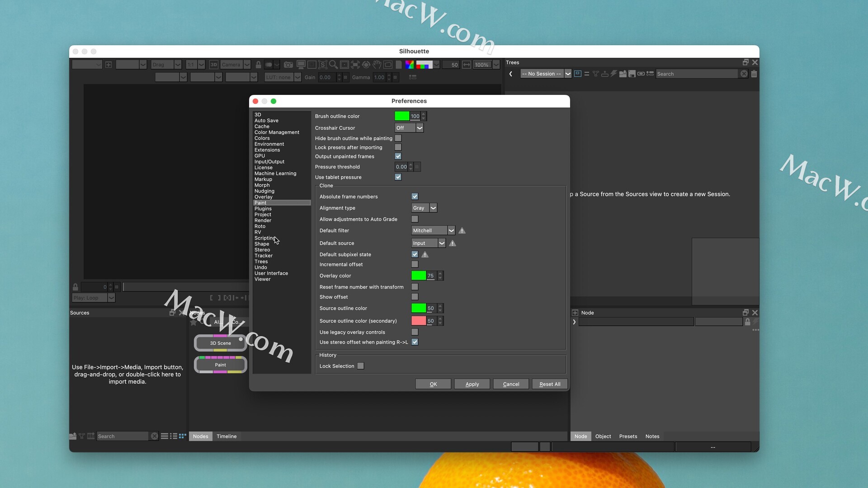
Task: Click the viewer toolbar padlock icon
Action: click(258, 65)
